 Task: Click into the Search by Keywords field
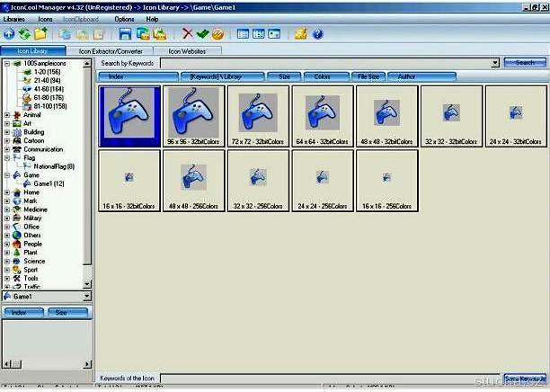(x=325, y=63)
